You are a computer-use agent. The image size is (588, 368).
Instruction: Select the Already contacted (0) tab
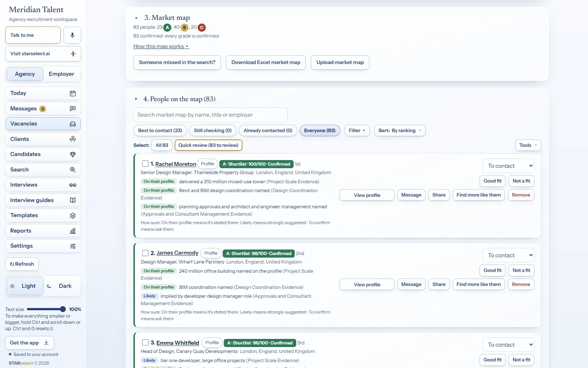268,131
